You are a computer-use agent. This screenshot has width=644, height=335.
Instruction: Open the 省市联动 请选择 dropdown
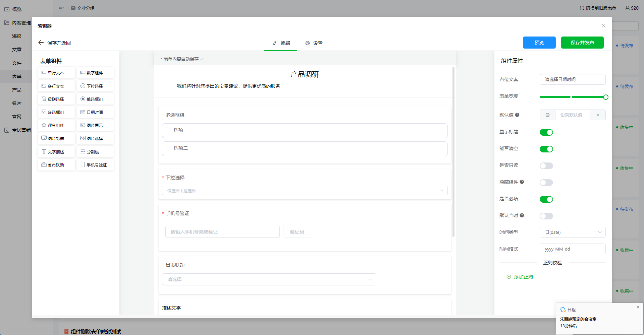click(269, 279)
